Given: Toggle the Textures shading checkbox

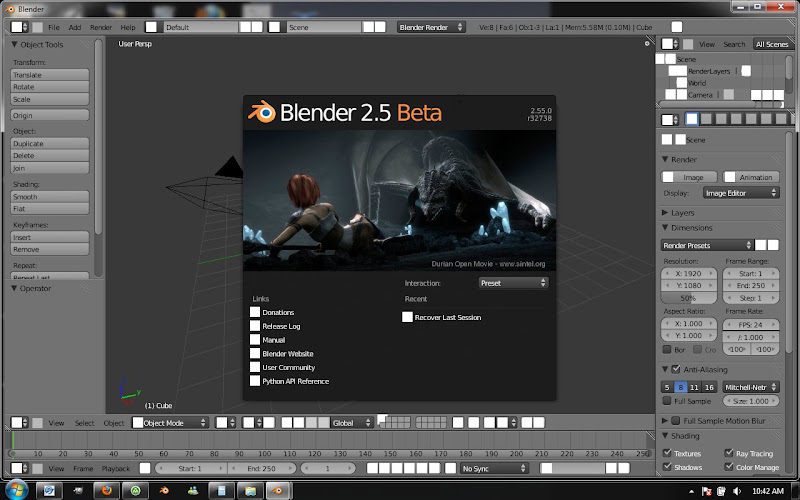Looking at the screenshot, I should [666, 453].
